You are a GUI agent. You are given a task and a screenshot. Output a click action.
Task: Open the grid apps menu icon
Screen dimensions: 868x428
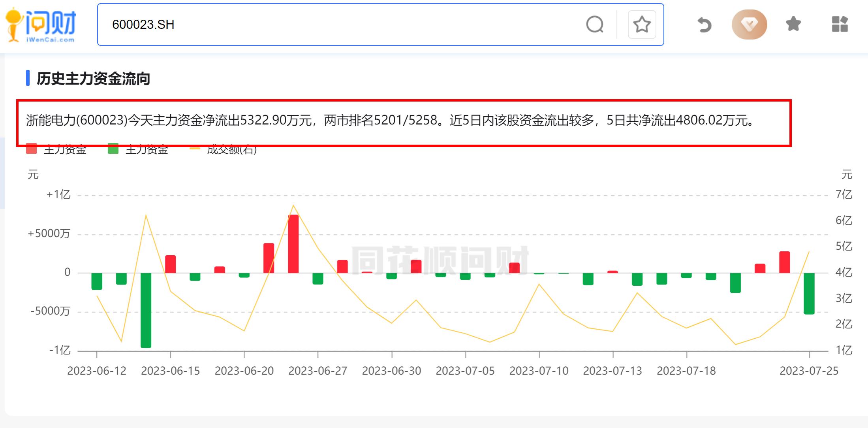pyautogui.click(x=840, y=24)
